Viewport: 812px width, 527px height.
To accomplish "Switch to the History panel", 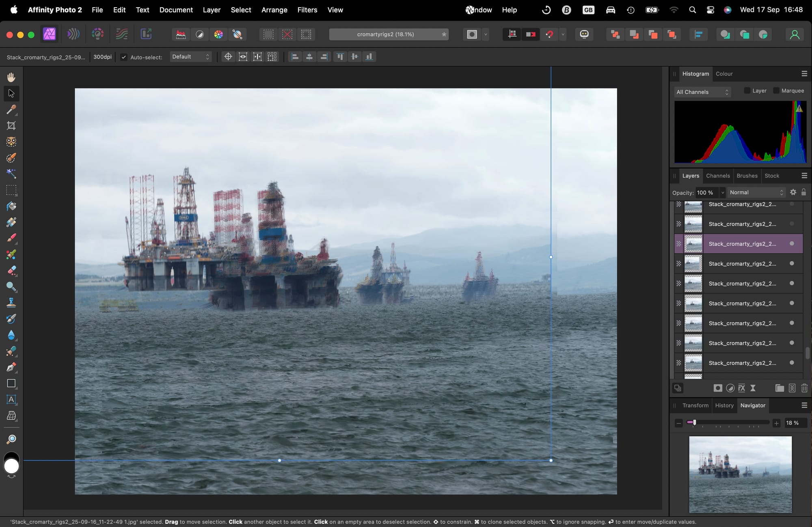I will tap(724, 405).
